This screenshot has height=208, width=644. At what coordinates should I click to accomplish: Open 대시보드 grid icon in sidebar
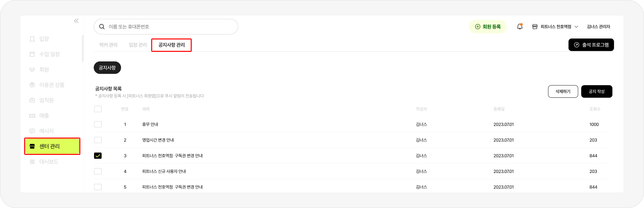click(x=32, y=162)
